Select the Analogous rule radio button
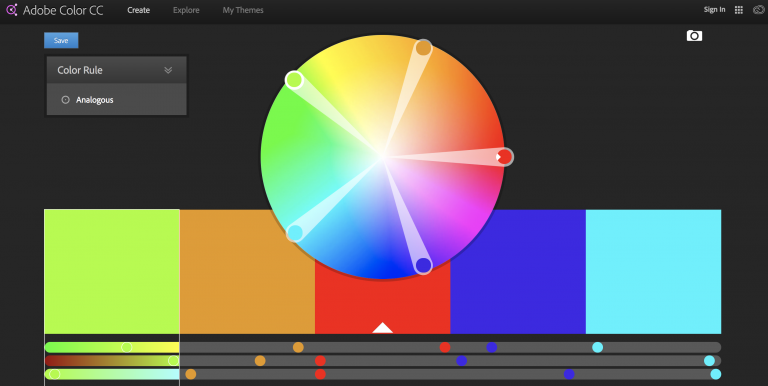Image resolution: width=768 pixels, height=386 pixels. coord(65,100)
